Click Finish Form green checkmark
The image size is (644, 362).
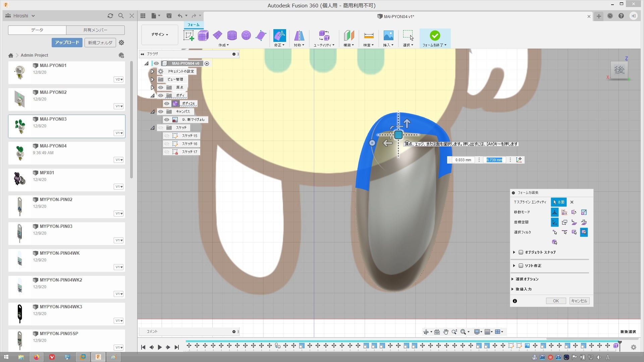pos(435,36)
